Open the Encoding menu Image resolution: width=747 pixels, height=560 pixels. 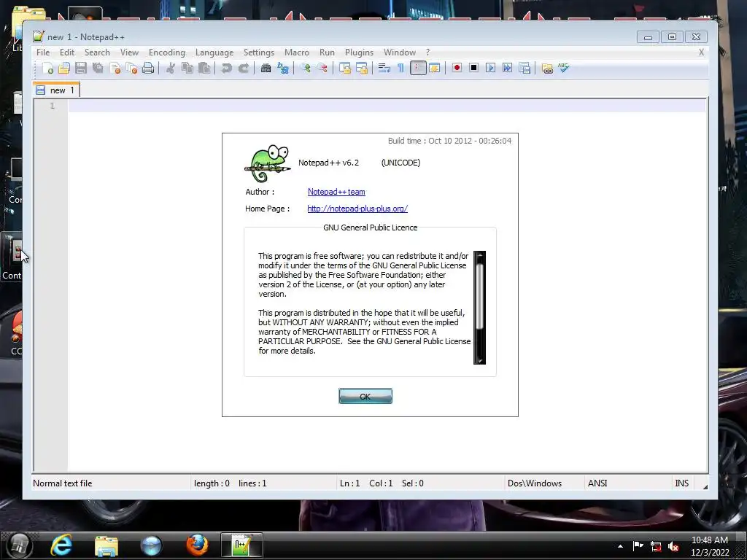tap(167, 52)
